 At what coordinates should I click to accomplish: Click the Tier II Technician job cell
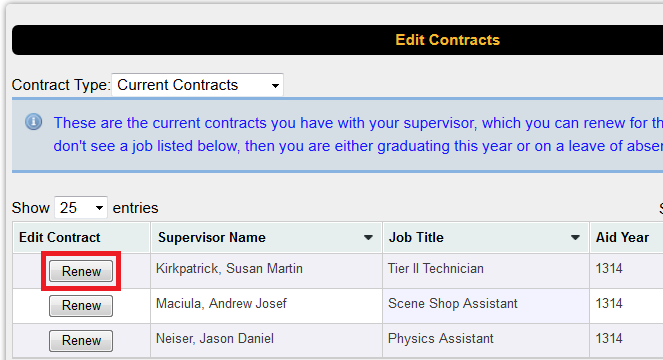486,271
